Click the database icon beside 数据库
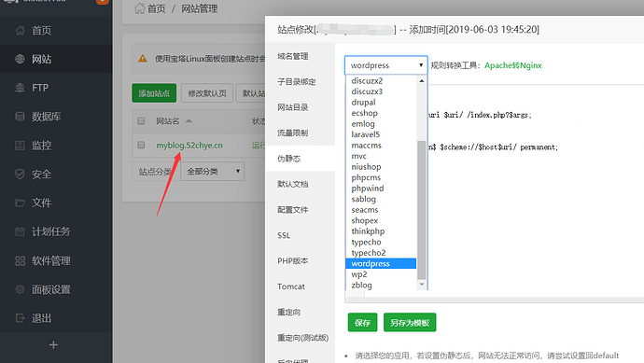Image resolution: width=644 pixels, height=363 pixels. pos(21,117)
